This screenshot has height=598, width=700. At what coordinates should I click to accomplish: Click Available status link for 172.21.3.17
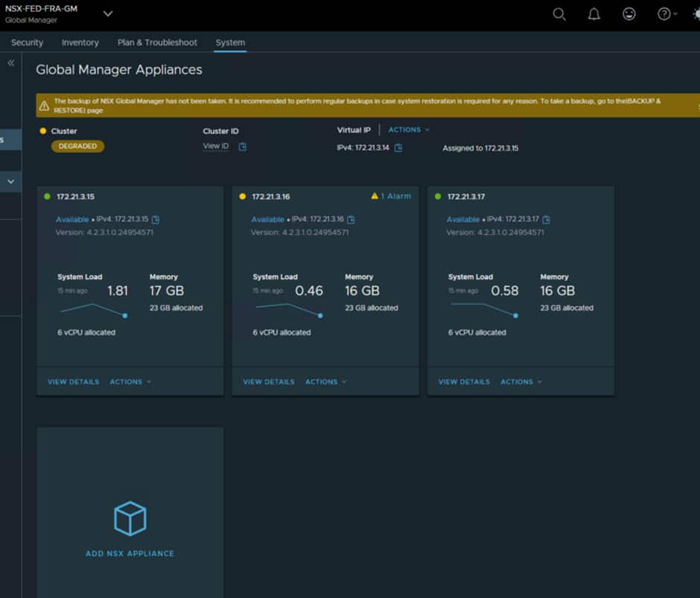pos(463,219)
